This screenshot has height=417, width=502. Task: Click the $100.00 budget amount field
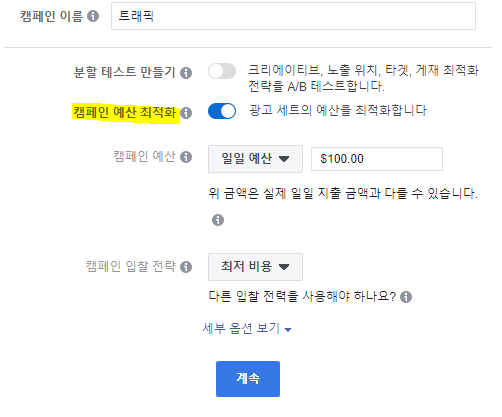(x=377, y=159)
